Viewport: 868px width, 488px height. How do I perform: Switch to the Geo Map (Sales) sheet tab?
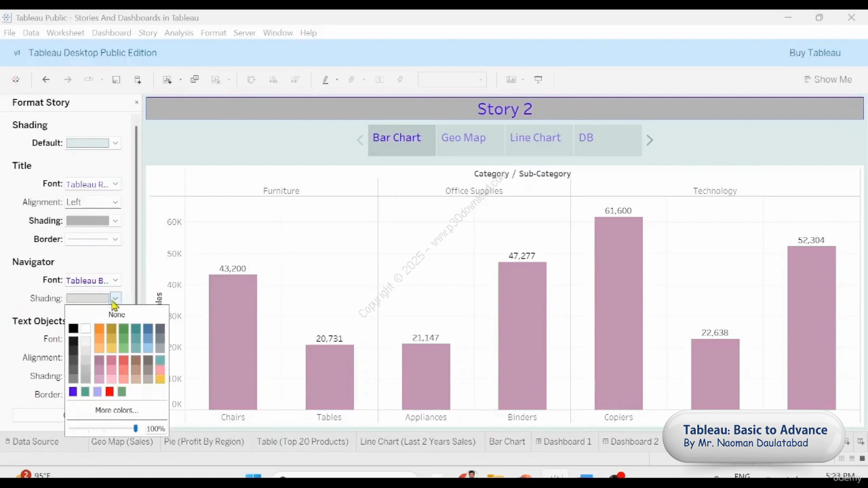122,441
